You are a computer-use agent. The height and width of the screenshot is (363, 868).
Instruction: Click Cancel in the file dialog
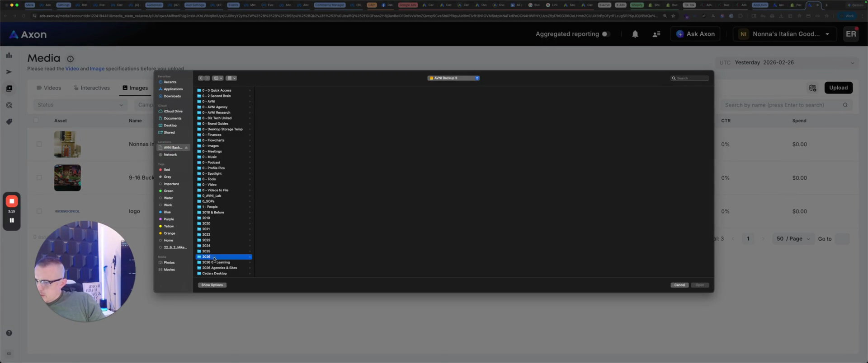679,285
